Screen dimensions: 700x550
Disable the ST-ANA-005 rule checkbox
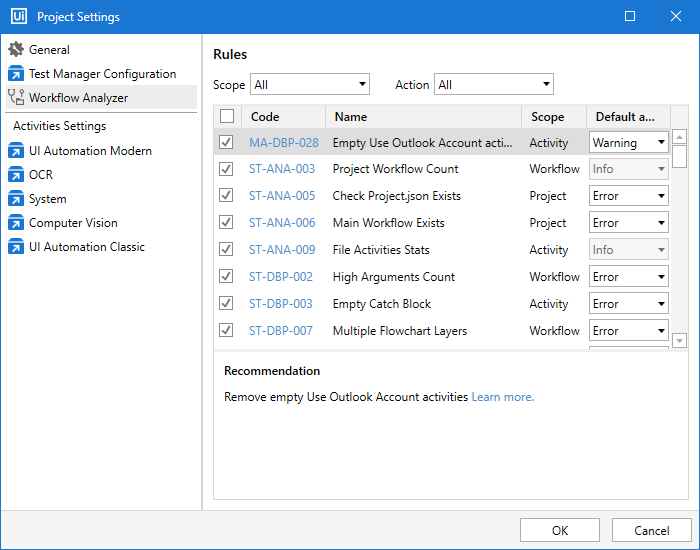tap(226, 196)
